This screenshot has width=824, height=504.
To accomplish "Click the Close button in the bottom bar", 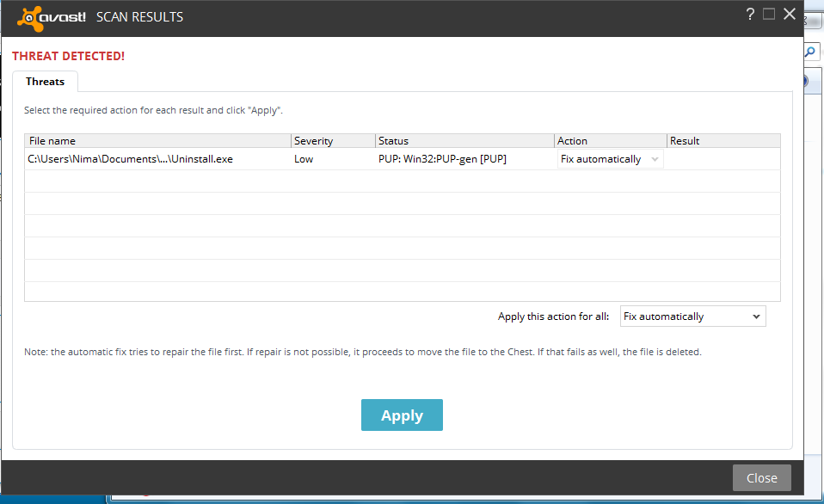I will point(761,478).
